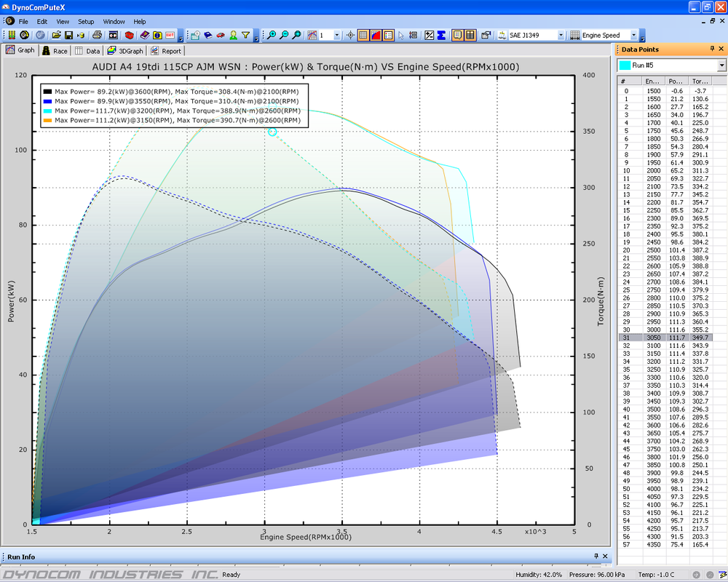Click the Tor... column header
The width and height of the screenshot is (728, 582).
click(x=700, y=81)
